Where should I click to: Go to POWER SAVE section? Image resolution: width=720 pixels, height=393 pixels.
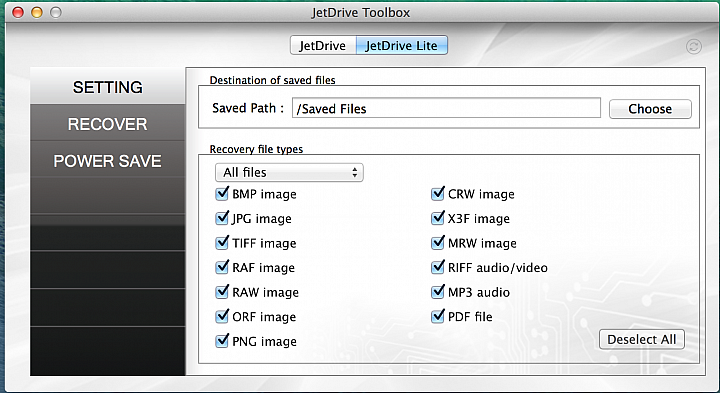(x=107, y=161)
